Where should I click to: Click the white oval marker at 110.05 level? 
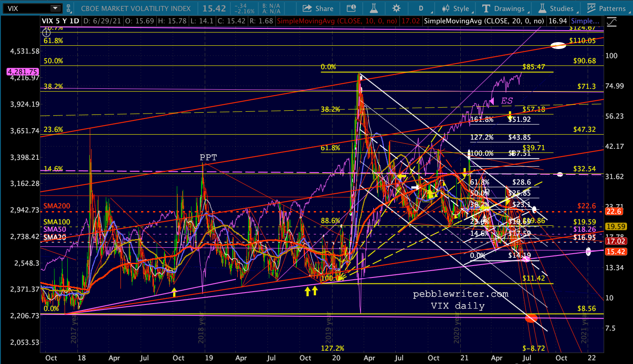557,45
